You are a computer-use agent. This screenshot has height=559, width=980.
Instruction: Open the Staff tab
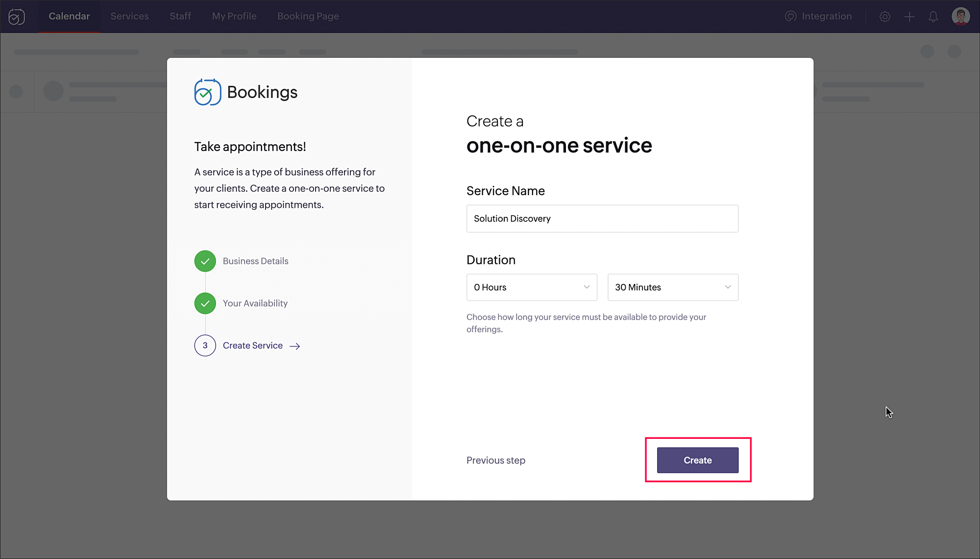pyautogui.click(x=180, y=16)
